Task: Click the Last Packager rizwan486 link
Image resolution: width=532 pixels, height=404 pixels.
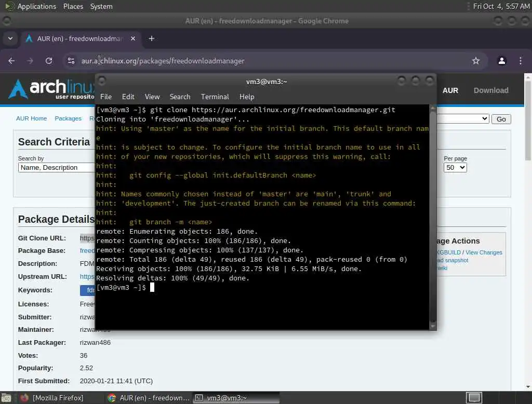Action: (95, 343)
